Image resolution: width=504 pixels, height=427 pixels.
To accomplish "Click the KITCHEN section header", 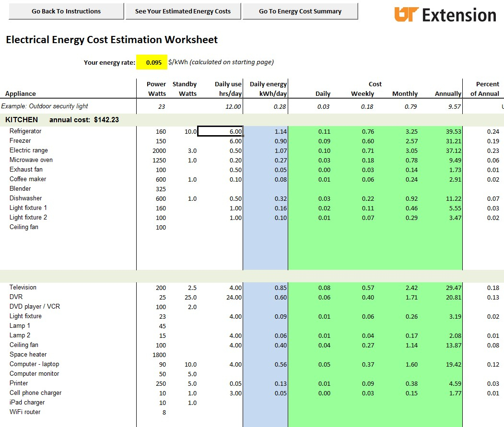I will point(22,120).
